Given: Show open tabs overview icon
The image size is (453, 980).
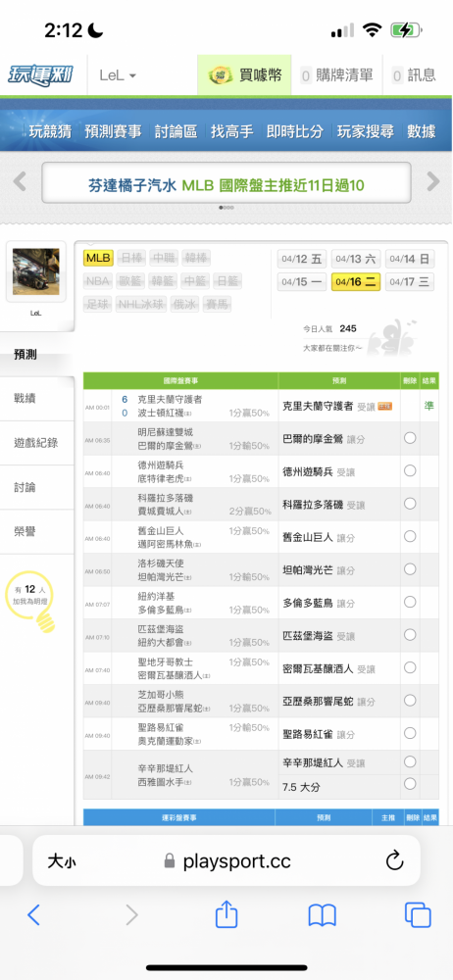Looking at the screenshot, I should (x=418, y=915).
